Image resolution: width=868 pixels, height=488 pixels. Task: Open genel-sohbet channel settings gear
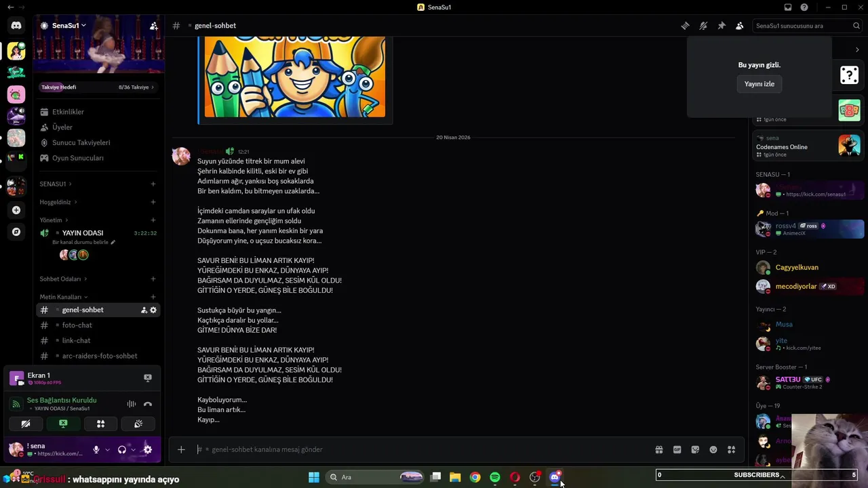pyautogui.click(x=153, y=310)
